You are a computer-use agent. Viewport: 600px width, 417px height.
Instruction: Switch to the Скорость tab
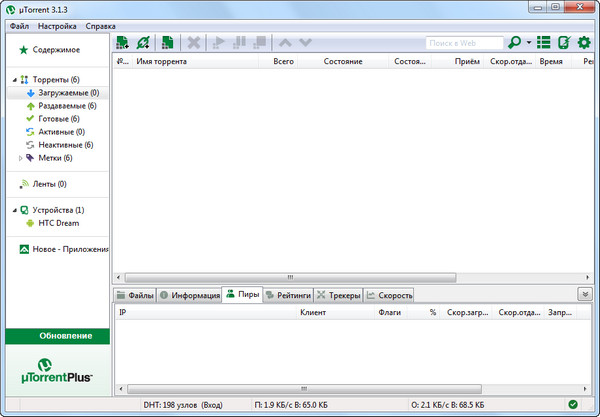click(388, 295)
